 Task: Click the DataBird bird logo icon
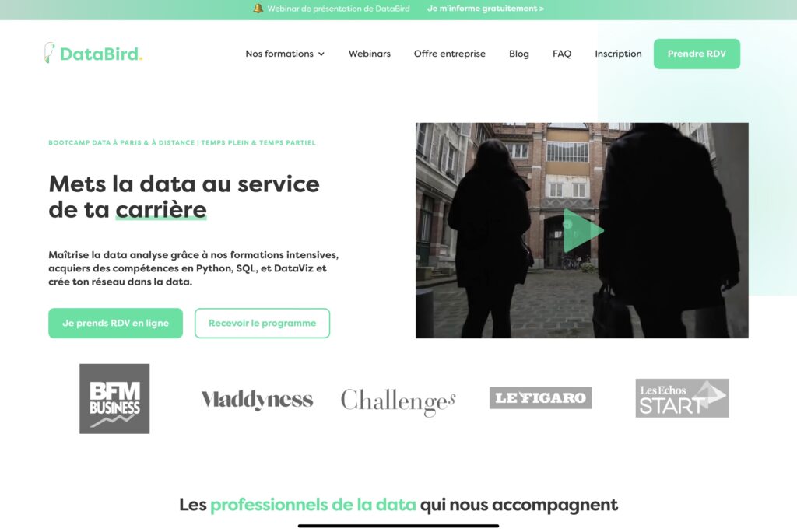(x=49, y=53)
